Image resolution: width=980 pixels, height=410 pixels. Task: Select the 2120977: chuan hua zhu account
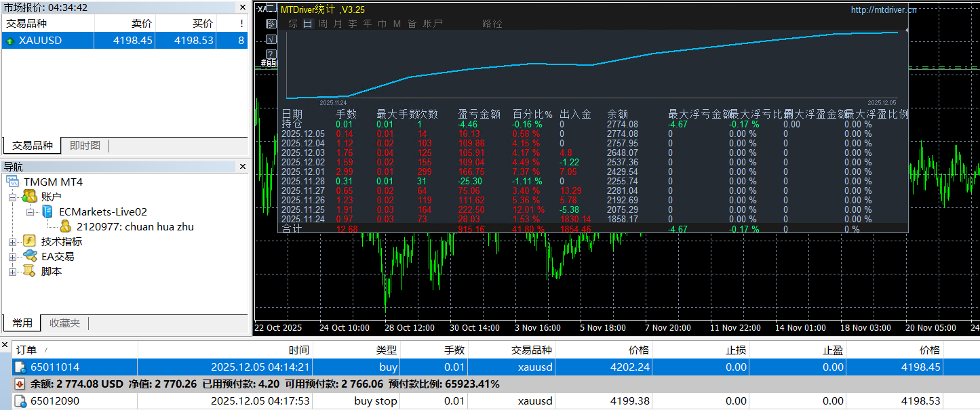click(x=135, y=226)
